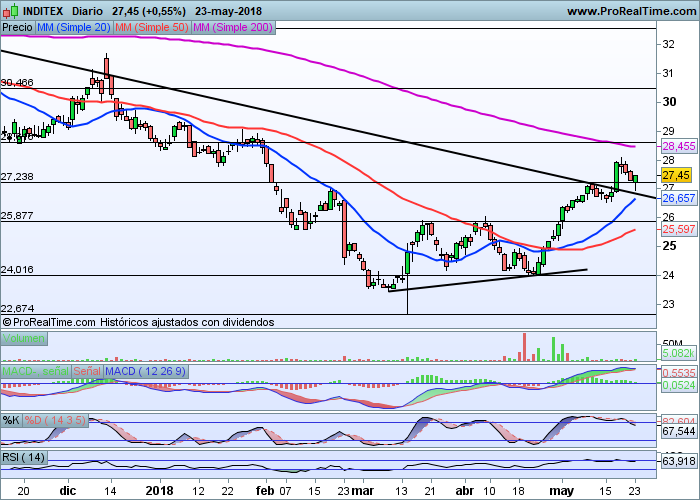
Task: Click the 25,877 horizontal level label
Action: click(17, 216)
